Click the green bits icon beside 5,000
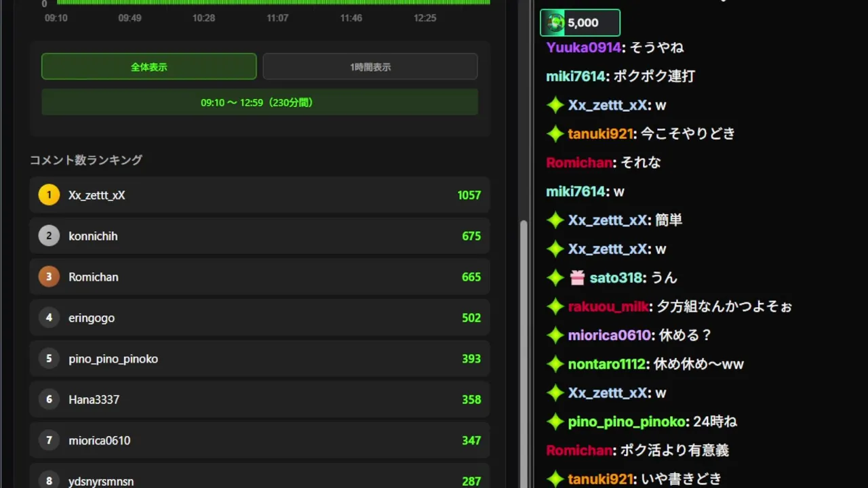 pos(556,23)
